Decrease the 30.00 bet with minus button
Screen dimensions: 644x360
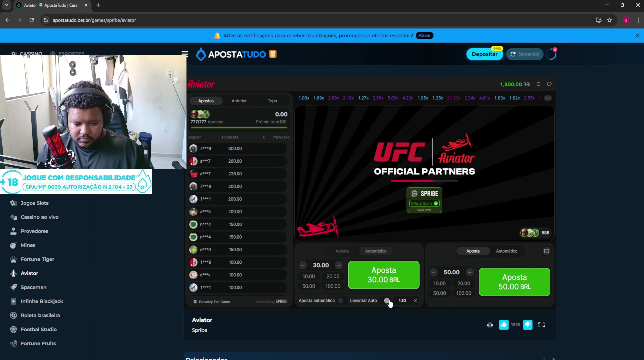tap(303, 265)
